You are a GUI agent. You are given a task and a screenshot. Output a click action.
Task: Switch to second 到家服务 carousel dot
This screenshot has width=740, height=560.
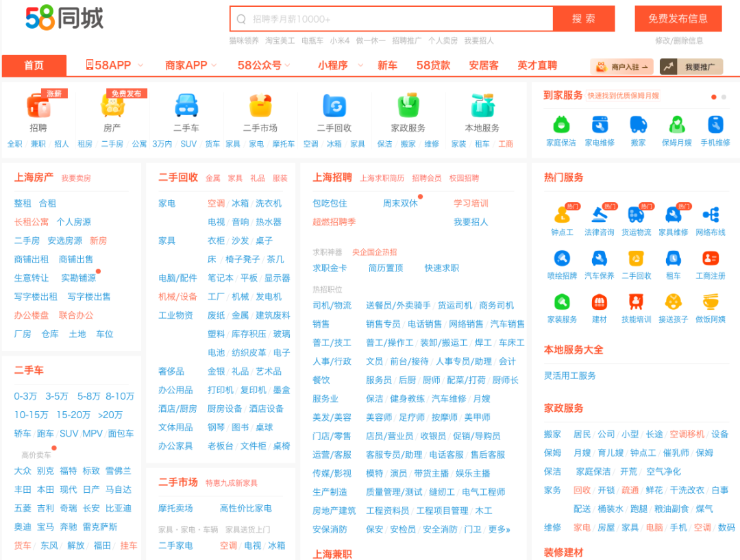point(724,97)
